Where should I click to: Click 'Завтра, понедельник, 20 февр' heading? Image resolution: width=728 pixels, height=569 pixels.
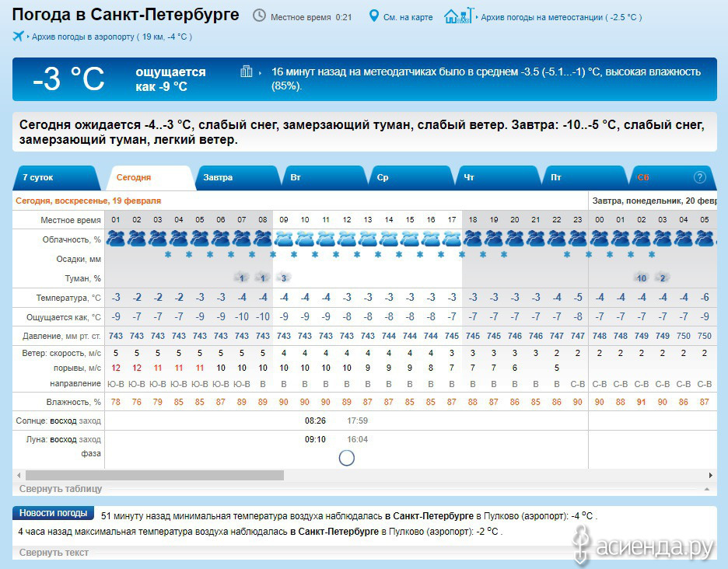655,201
